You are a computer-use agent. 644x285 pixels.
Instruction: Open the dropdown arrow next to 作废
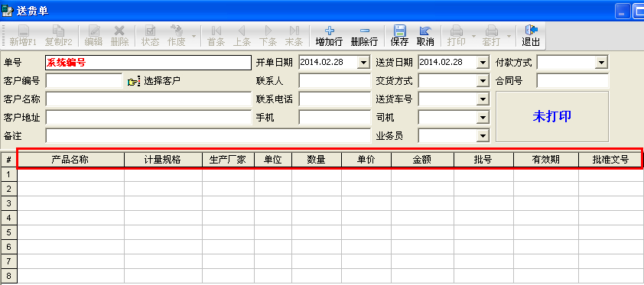(194, 36)
